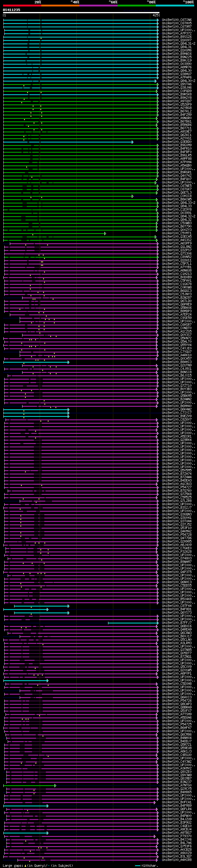Open hit UniRef100_C6T9M7

point(177,26)
